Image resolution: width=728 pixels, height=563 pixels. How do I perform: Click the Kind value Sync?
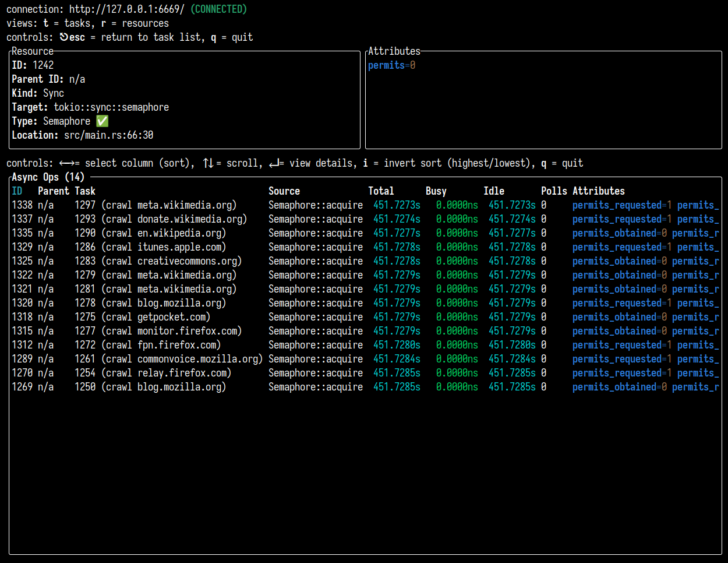pyautogui.click(x=54, y=93)
